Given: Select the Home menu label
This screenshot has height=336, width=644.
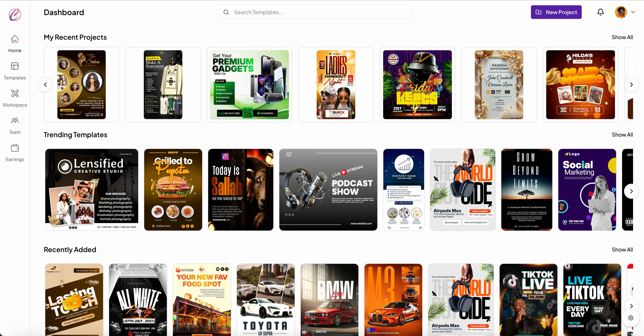Looking at the screenshot, I should pos(15,51).
